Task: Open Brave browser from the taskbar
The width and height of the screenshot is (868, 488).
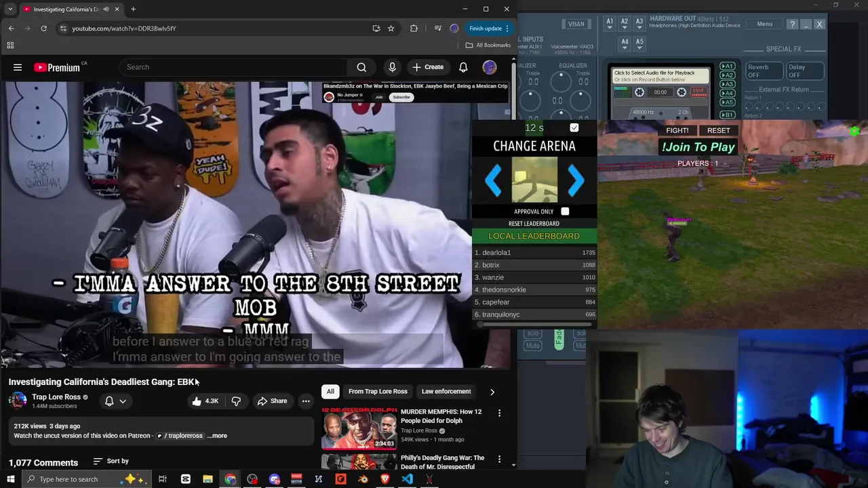Action: pyautogui.click(x=384, y=479)
